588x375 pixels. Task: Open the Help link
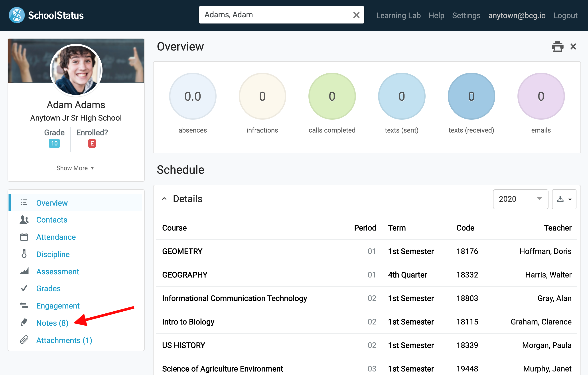436,15
